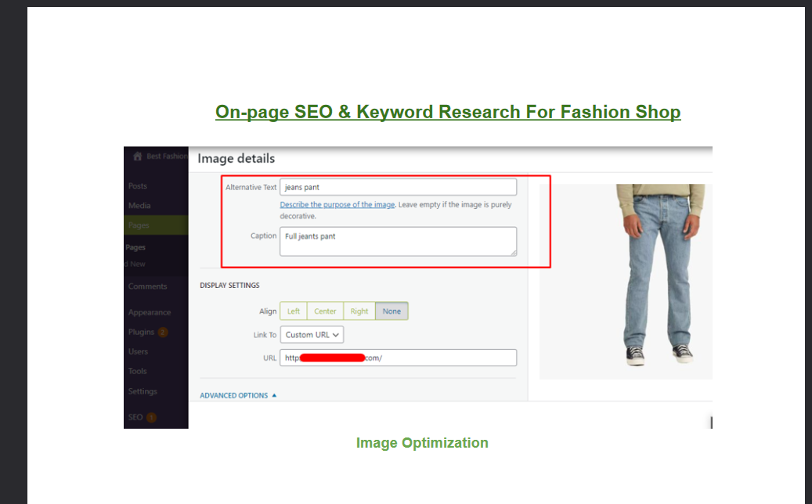Open Appearance in the sidebar
Image resolution: width=812 pixels, height=504 pixels.
pos(149,312)
